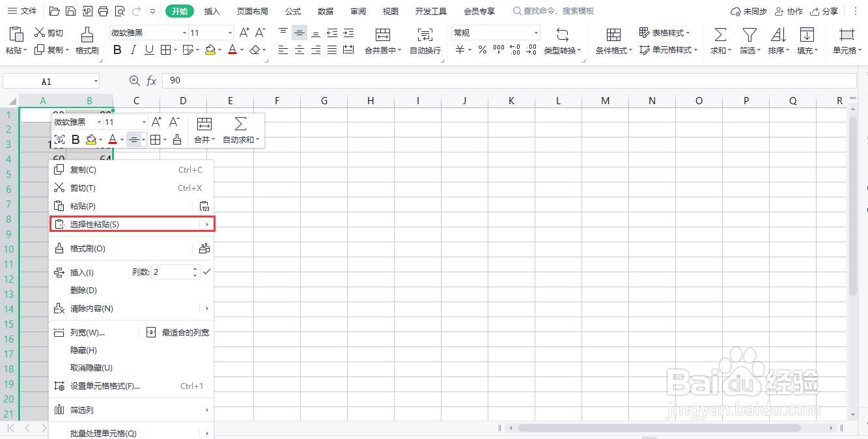This screenshot has width=868, height=439.
Task: Click the Increase decimal places icon
Action: point(515,50)
